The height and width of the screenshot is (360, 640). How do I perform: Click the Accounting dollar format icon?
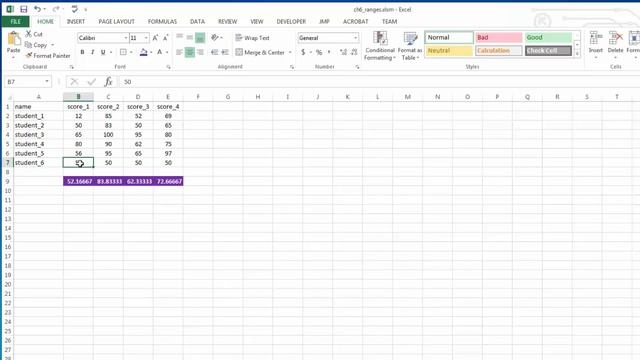tap(303, 52)
